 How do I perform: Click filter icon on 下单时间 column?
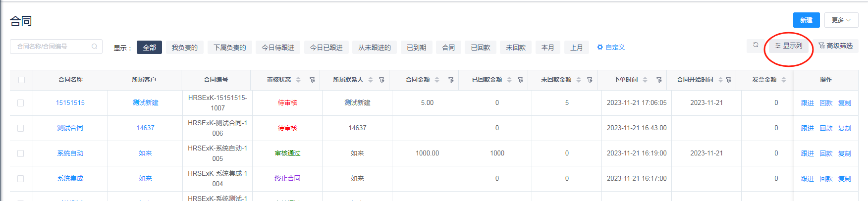(x=659, y=80)
